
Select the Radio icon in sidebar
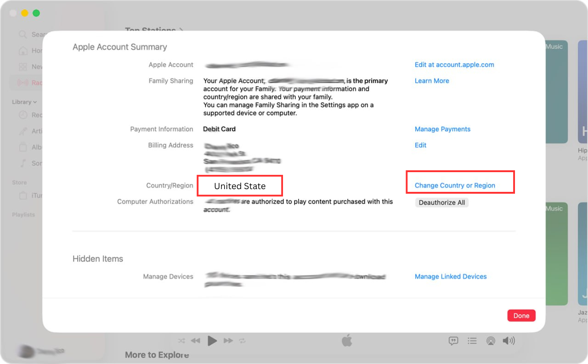click(x=23, y=83)
